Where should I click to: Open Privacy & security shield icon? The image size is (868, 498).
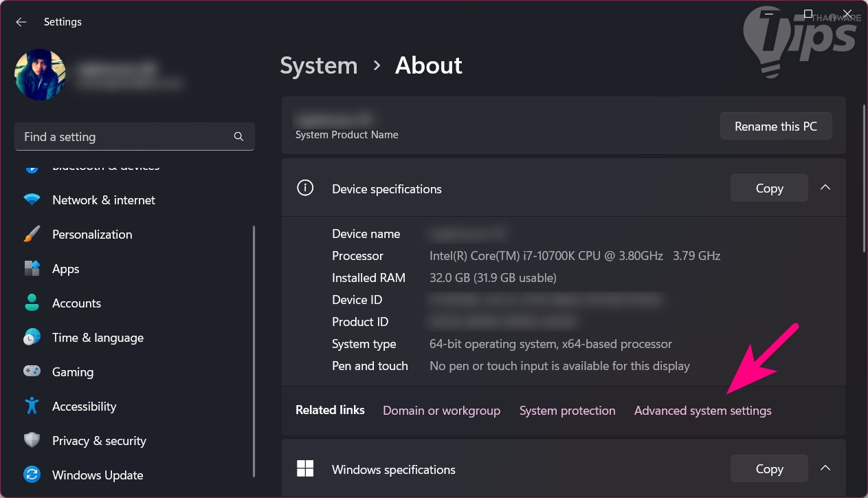pos(32,441)
